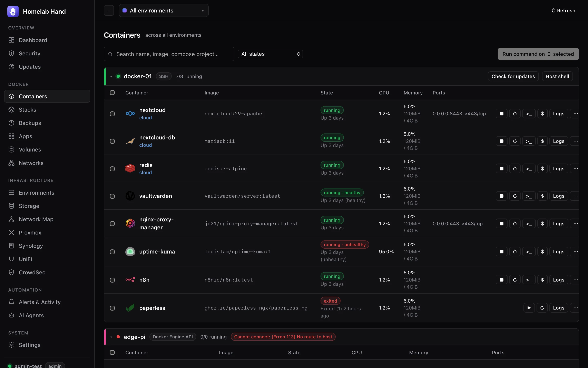
Task: Click Check for updates on docker-01
Action: pyautogui.click(x=513, y=76)
